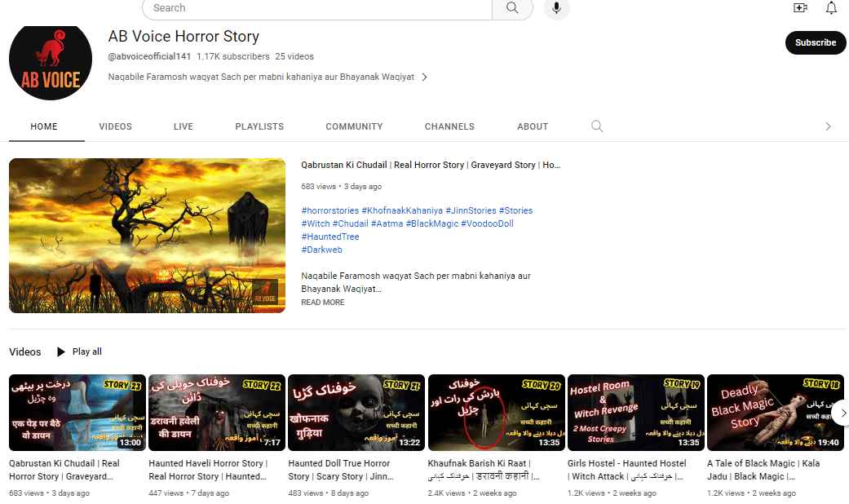Screen dimensions: 849x504
Task: Open Story 18 Deadly Black Magic thumbnail
Action: pos(776,413)
